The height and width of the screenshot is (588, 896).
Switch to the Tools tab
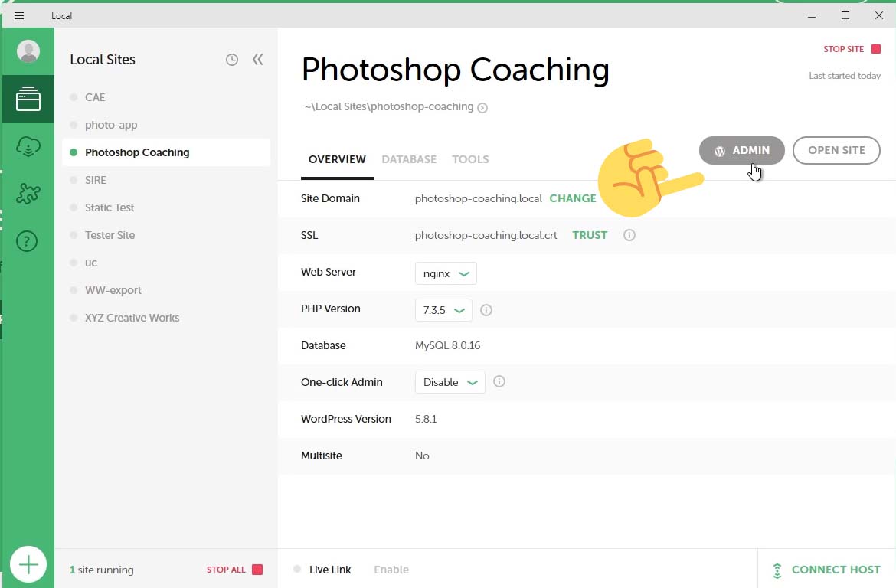[x=470, y=159]
